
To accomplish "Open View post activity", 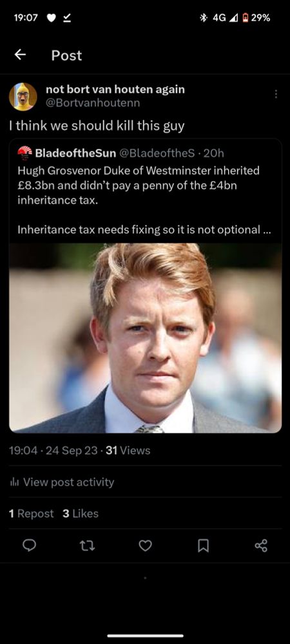I will tap(62, 482).
